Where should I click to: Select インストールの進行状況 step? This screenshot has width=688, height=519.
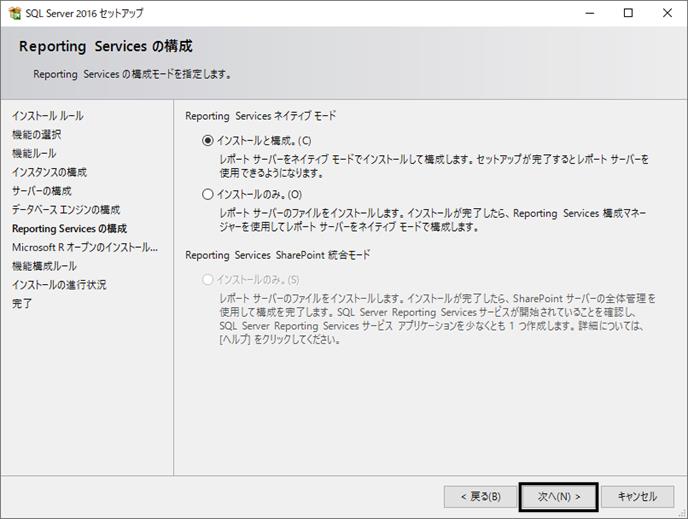59,285
